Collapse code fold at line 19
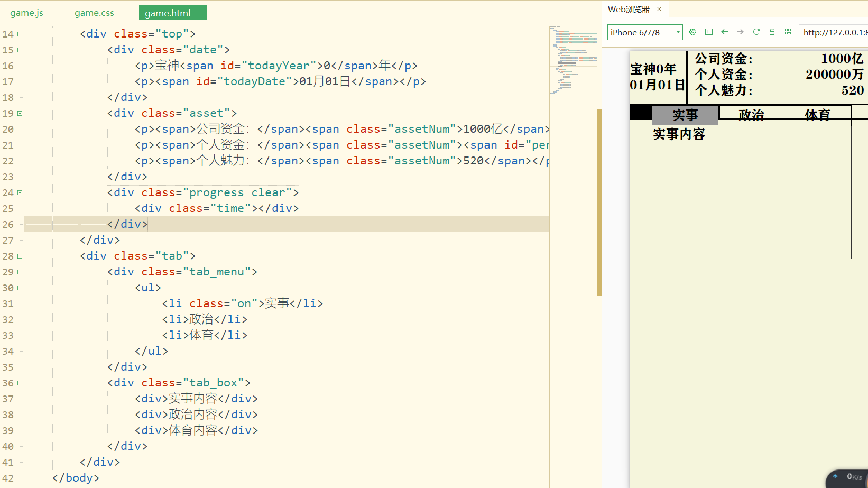Image resolution: width=868 pixels, height=488 pixels. point(20,113)
